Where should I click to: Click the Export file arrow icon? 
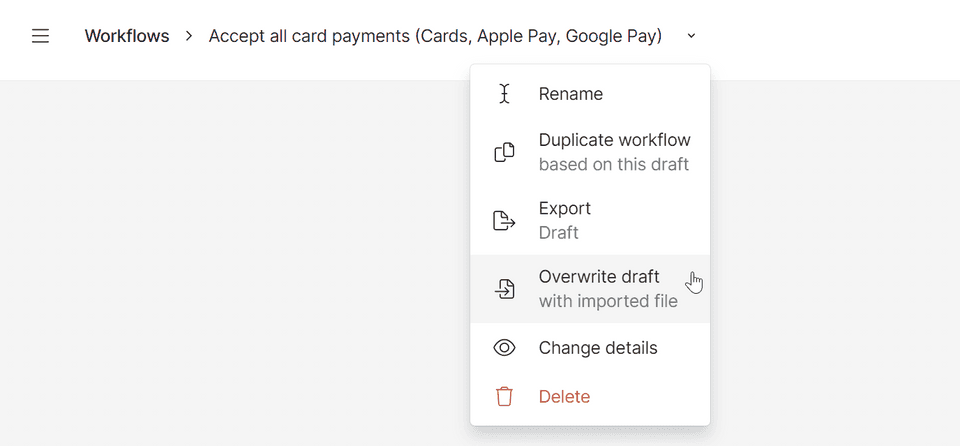point(504,221)
